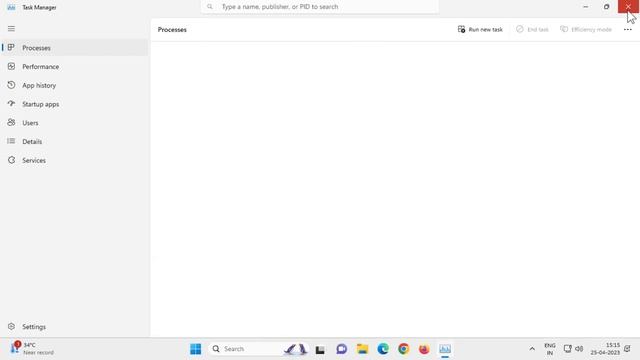Click the Task Manager app icon in title bar
Image resolution: width=640 pixels, height=360 pixels.
[x=11, y=7]
